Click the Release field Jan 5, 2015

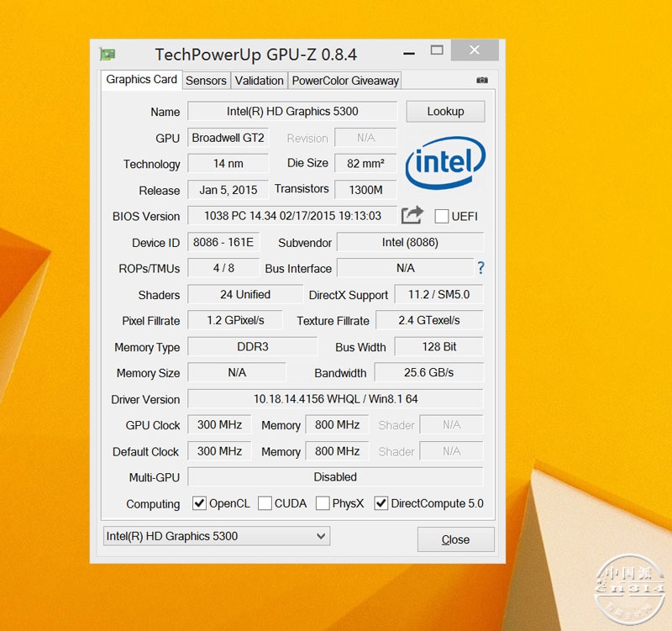(228, 190)
